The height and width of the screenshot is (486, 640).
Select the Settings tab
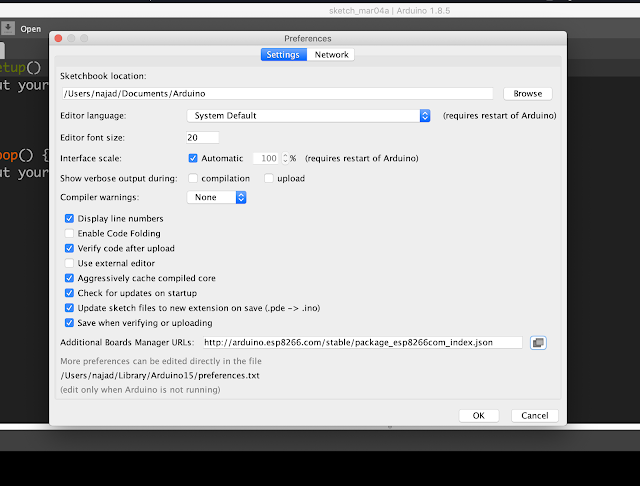click(x=282, y=55)
